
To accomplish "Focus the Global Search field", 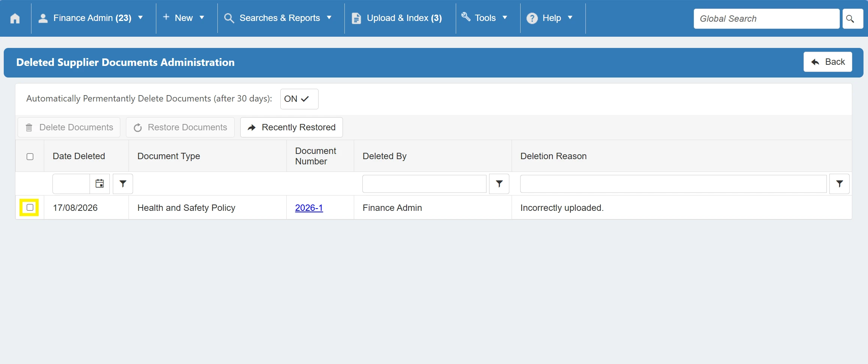I will click(766, 19).
